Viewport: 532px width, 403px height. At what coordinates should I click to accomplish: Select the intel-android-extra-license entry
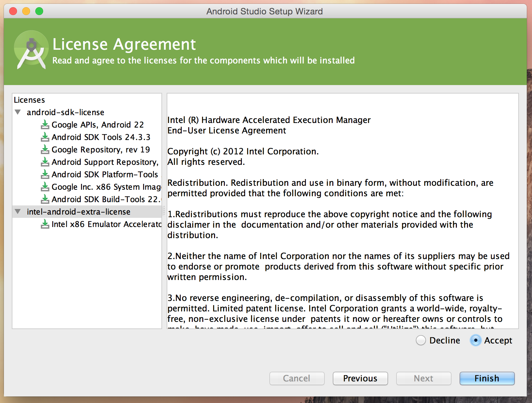click(78, 212)
